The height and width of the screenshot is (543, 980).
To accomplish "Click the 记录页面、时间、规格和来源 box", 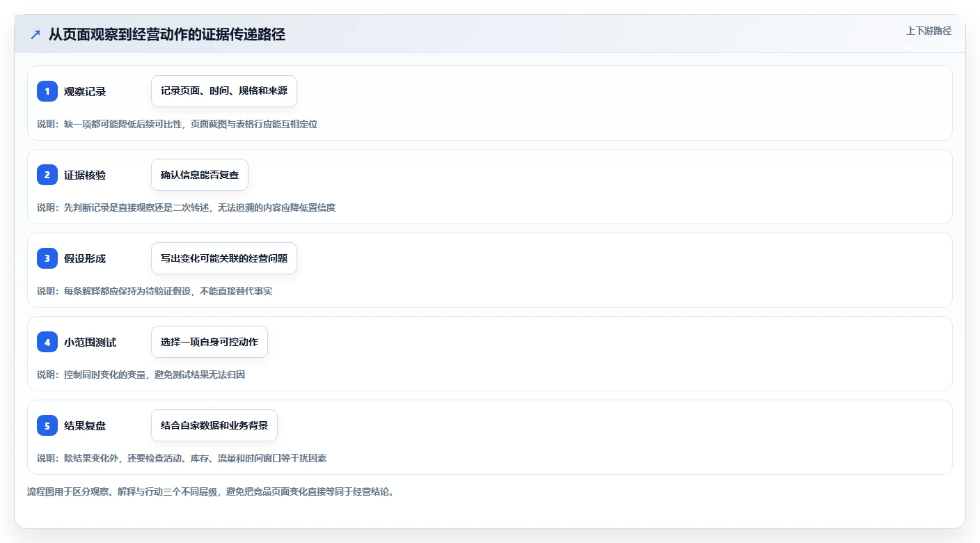I will point(224,91).
